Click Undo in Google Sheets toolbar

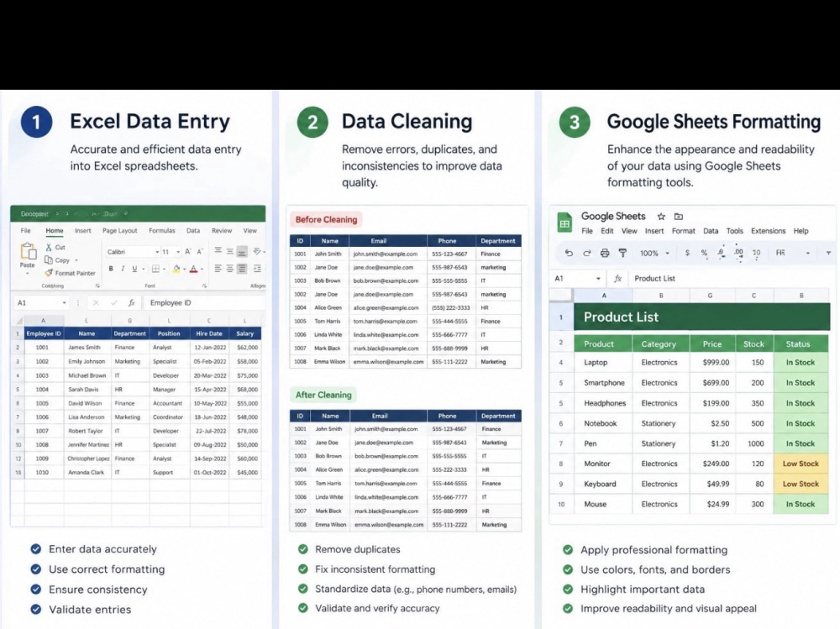point(569,253)
